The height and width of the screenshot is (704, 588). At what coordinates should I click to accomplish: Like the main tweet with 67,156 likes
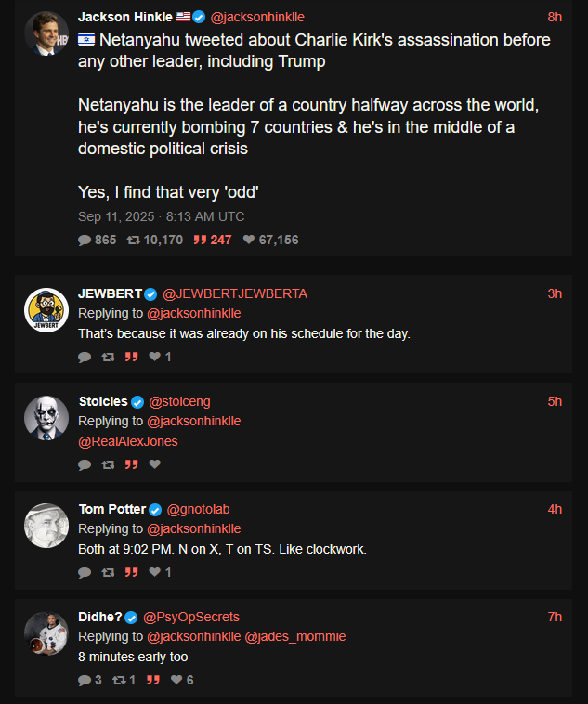coord(249,240)
